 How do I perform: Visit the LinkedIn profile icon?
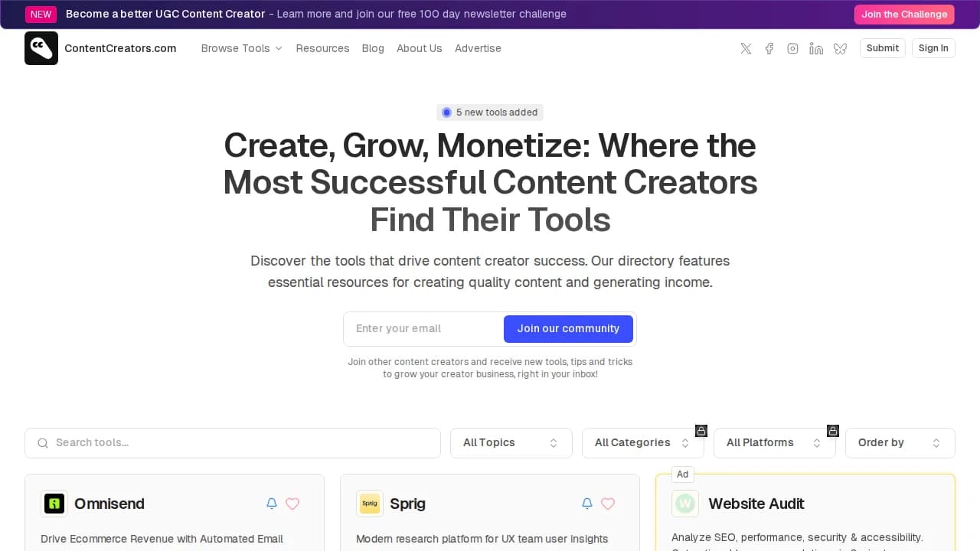(x=816, y=48)
